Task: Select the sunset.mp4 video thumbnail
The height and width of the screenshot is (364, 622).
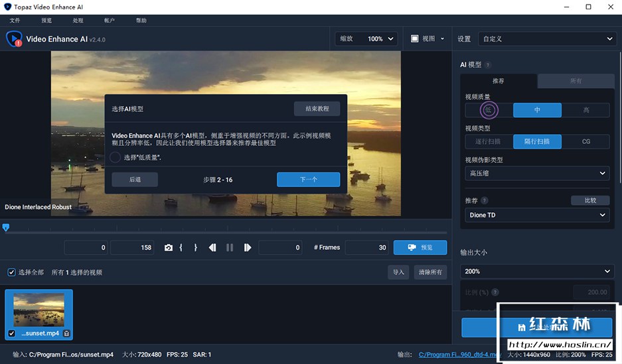Action: 39,314
